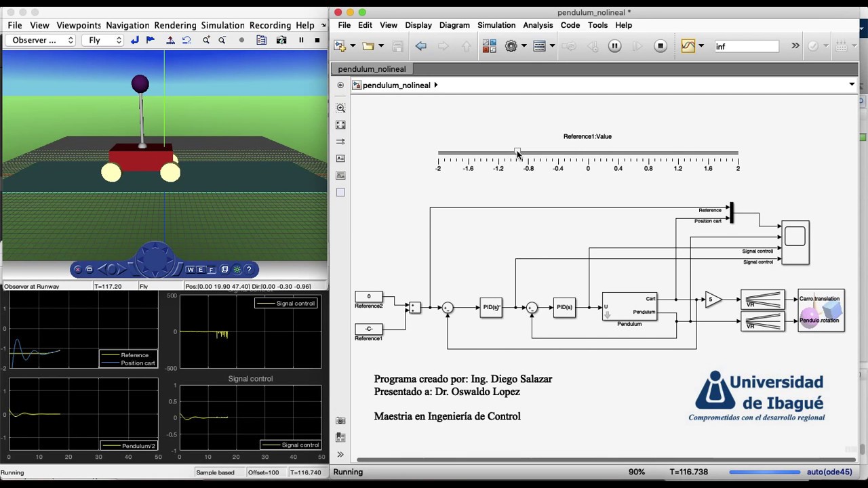Viewport: 868px width, 488px height.
Task: Stop simulation from the viewer toolbar
Action: 317,41
